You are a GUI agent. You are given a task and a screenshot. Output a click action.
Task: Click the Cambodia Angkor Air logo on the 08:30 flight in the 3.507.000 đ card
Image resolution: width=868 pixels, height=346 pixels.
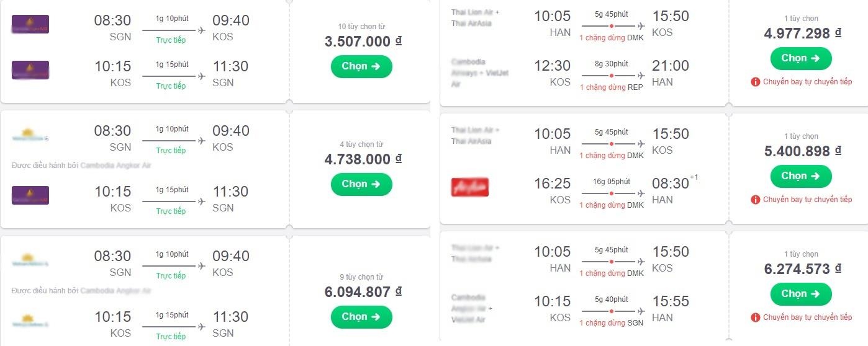[x=30, y=25]
